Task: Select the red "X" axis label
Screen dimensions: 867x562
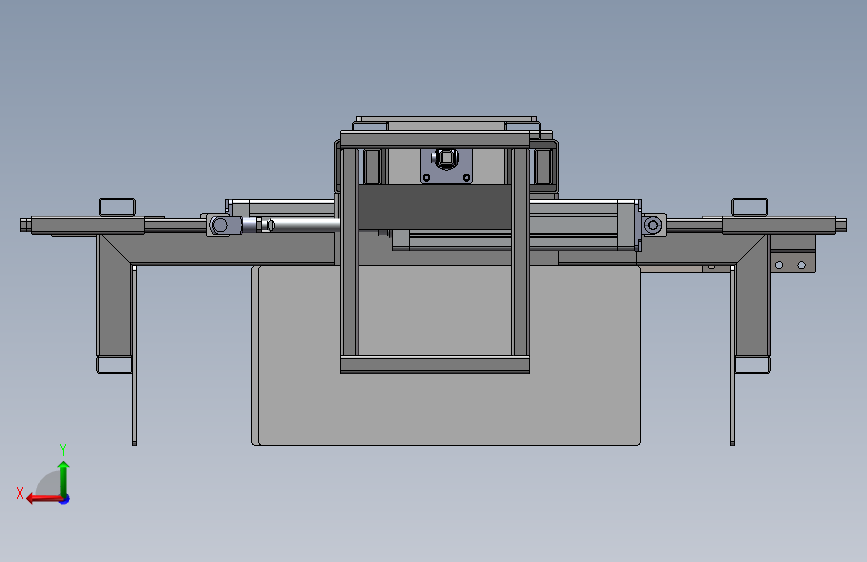Action: tap(20, 493)
